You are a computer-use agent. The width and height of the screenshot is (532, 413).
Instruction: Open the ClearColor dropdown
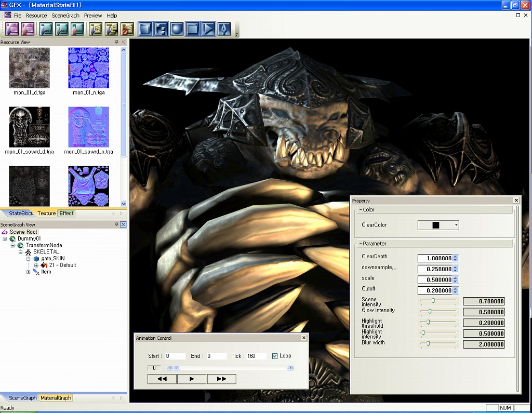456,225
